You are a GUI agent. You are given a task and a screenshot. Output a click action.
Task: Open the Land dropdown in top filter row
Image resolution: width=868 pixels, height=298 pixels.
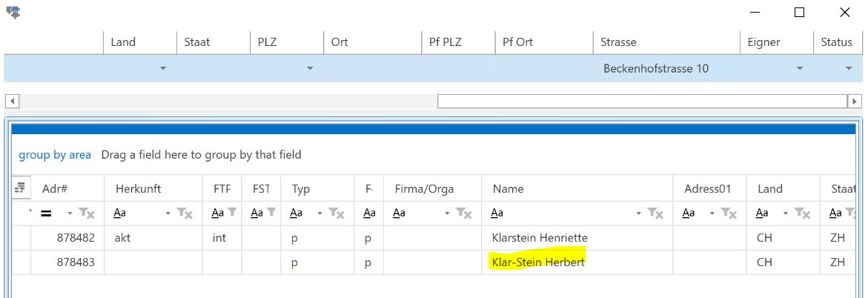tap(162, 69)
